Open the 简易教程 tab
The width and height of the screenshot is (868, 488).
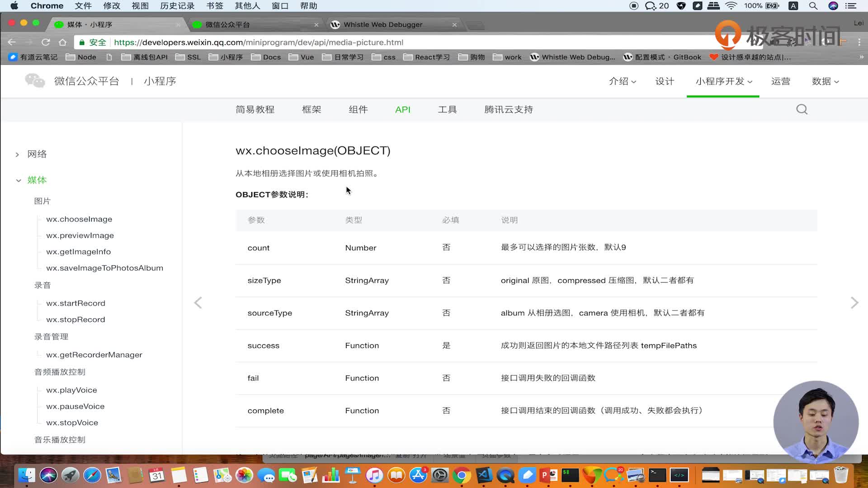coord(255,109)
